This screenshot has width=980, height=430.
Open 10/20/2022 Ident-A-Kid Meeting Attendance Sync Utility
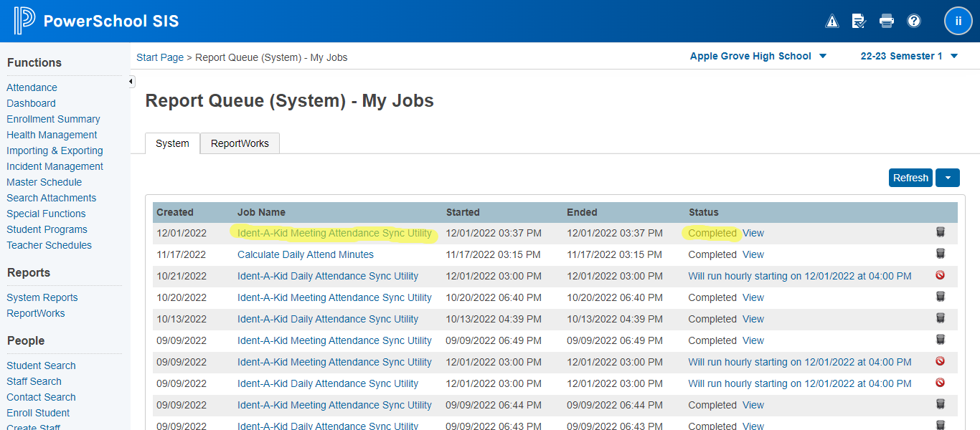(x=334, y=297)
